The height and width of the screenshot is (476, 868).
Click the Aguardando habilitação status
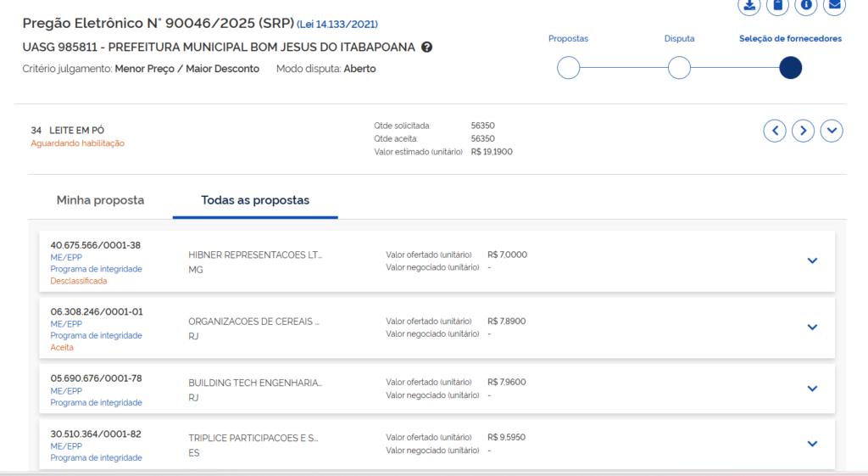click(x=77, y=143)
